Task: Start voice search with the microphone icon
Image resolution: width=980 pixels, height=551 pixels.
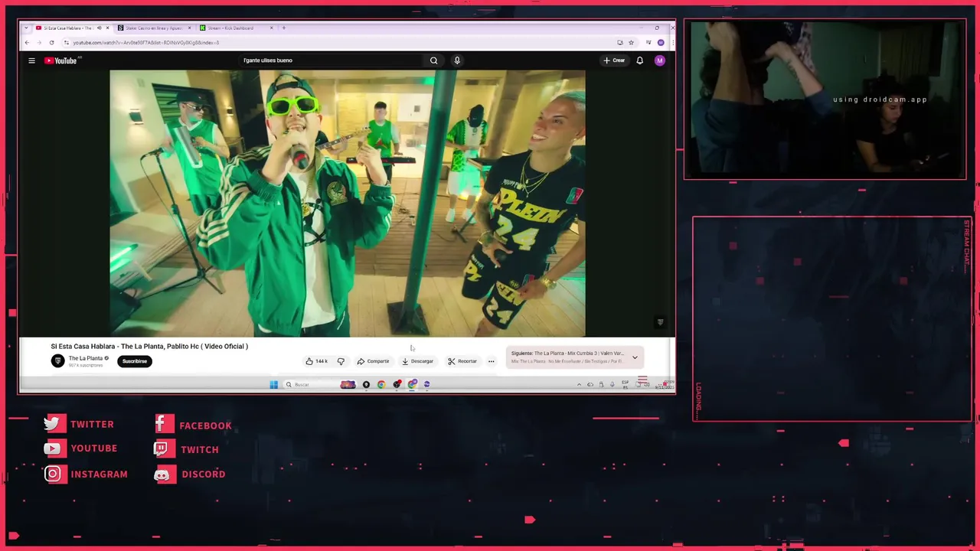Action: click(457, 60)
